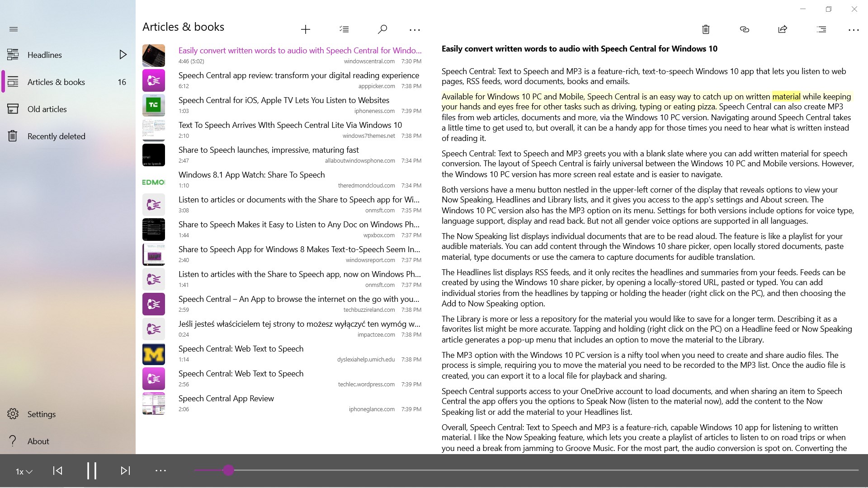Skip to next track
The image size is (868, 488).
point(125,471)
